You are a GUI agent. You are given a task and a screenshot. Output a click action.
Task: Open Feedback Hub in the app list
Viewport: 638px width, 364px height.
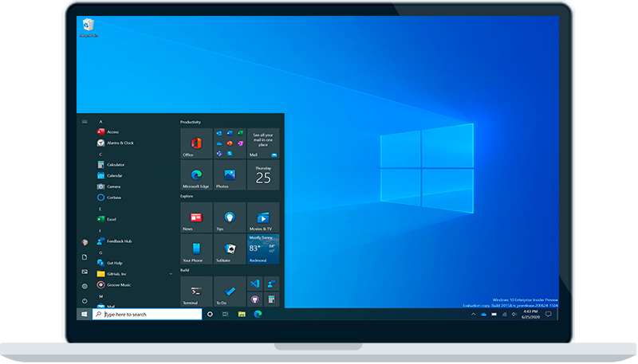coord(115,241)
